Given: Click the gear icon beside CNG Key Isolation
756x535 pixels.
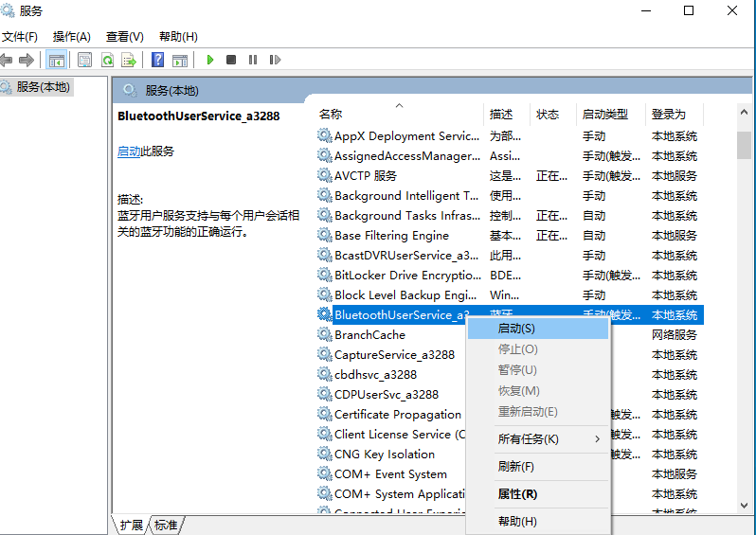Looking at the screenshot, I should tap(325, 454).
